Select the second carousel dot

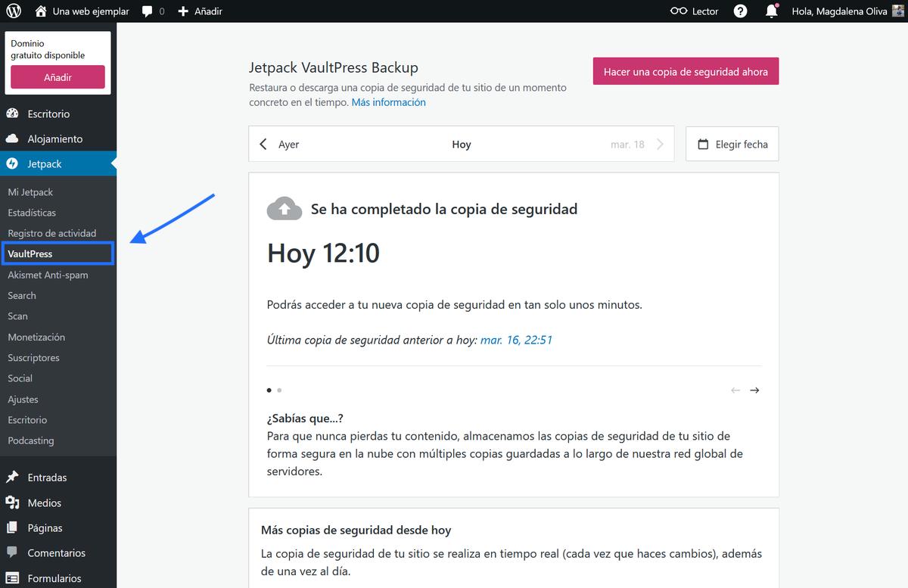click(x=279, y=390)
